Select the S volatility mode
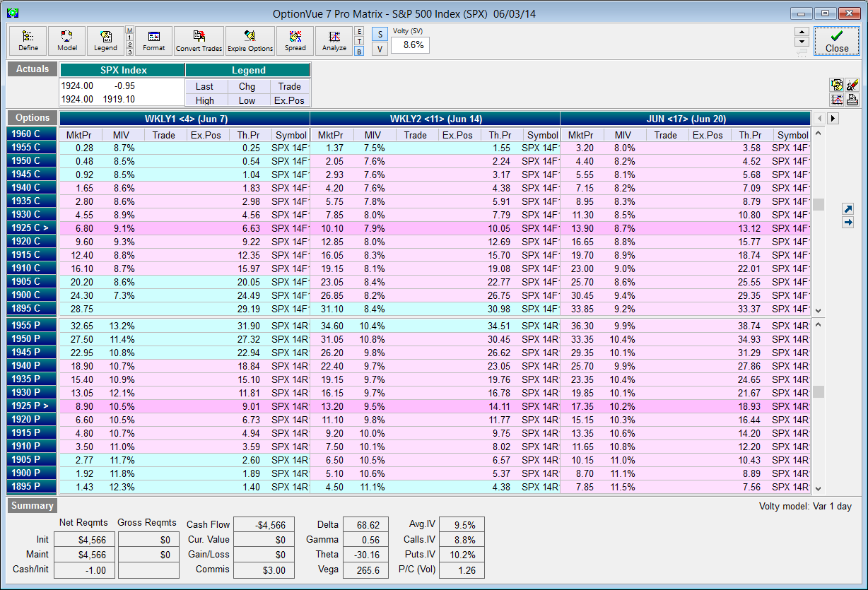Viewport: 868px width, 590px height. pyautogui.click(x=380, y=34)
